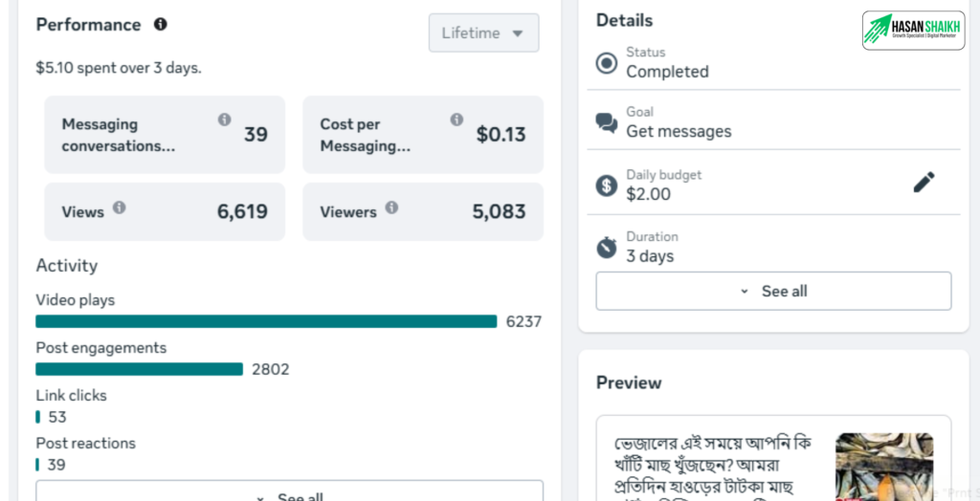Expand See all under Activity
The height and width of the screenshot is (501, 980).
click(x=289, y=494)
